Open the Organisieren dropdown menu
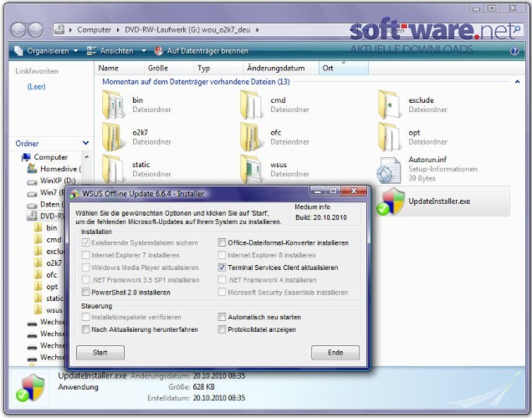The width and height of the screenshot is (532, 418). coord(47,51)
